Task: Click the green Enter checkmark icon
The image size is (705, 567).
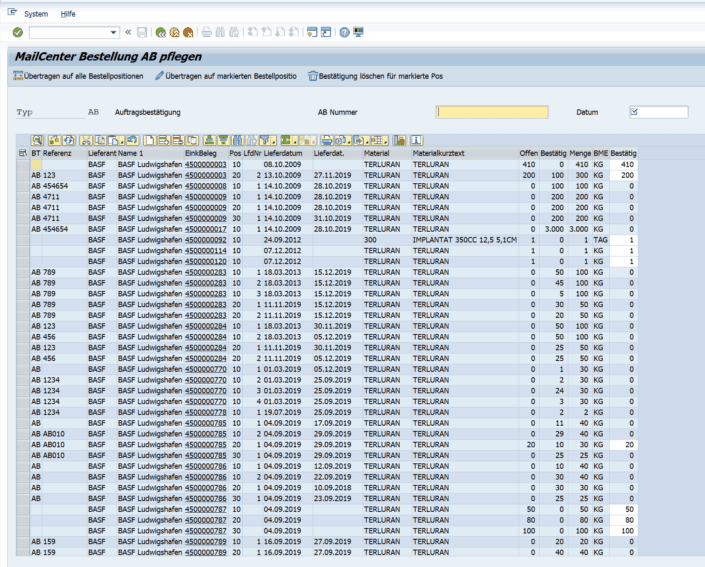Action: tap(18, 33)
